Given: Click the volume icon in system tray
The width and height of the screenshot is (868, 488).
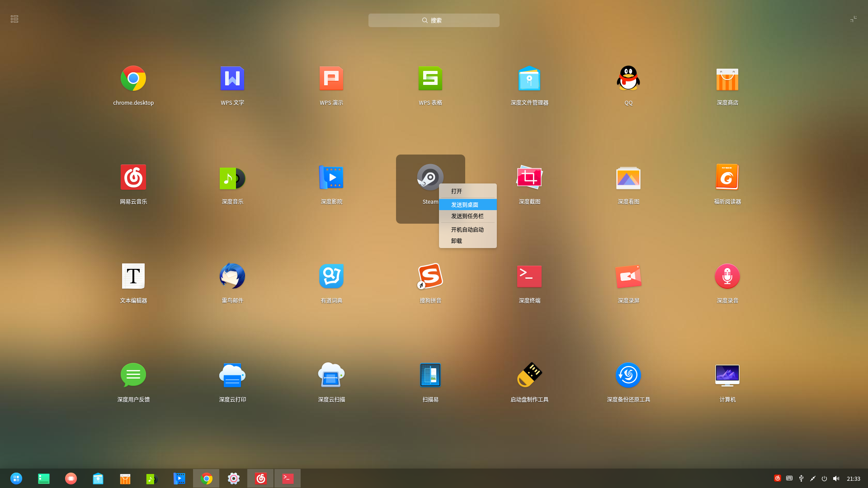Looking at the screenshot, I should (836, 479).
